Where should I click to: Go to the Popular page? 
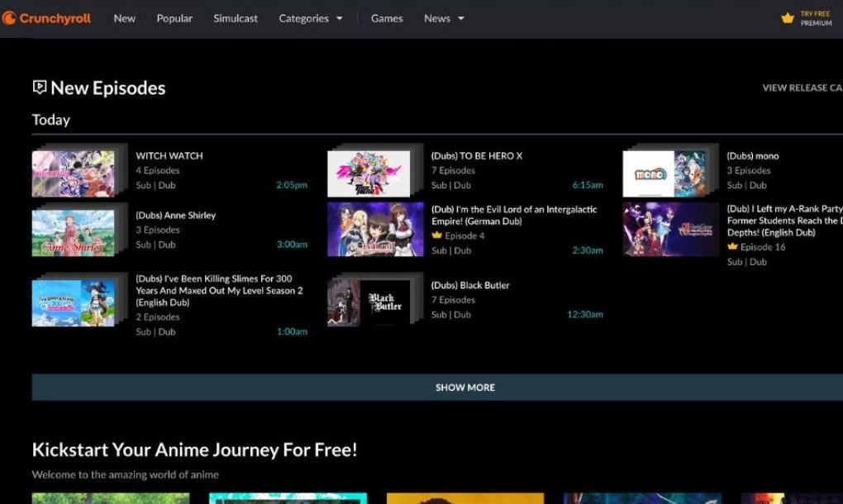[174, 18]
